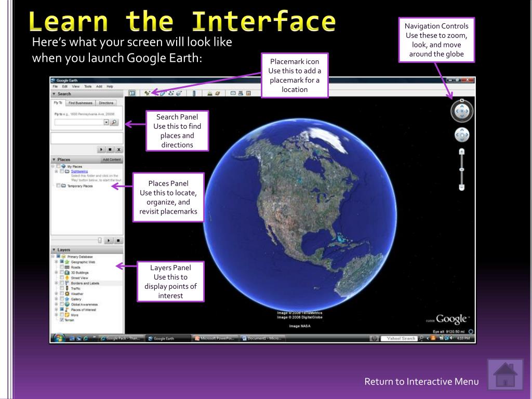Switch to Sky view planet icon
Screen dimensions: 532x399
click(x=217, y=94)
